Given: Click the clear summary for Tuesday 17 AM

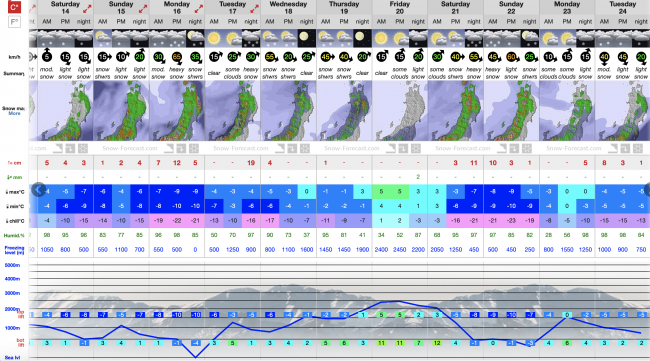Looking at the screenshot, I should pos(214,73).
